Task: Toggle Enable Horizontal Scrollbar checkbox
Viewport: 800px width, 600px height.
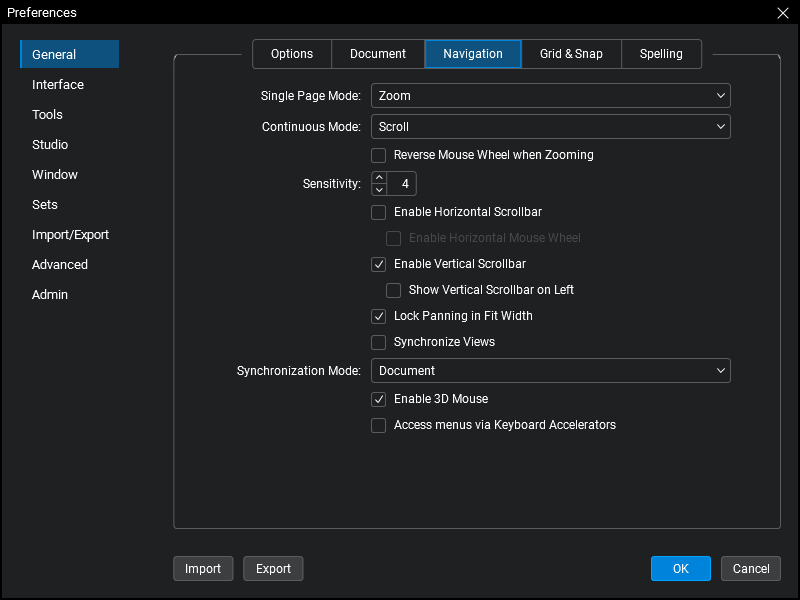Action: point(379,212)
